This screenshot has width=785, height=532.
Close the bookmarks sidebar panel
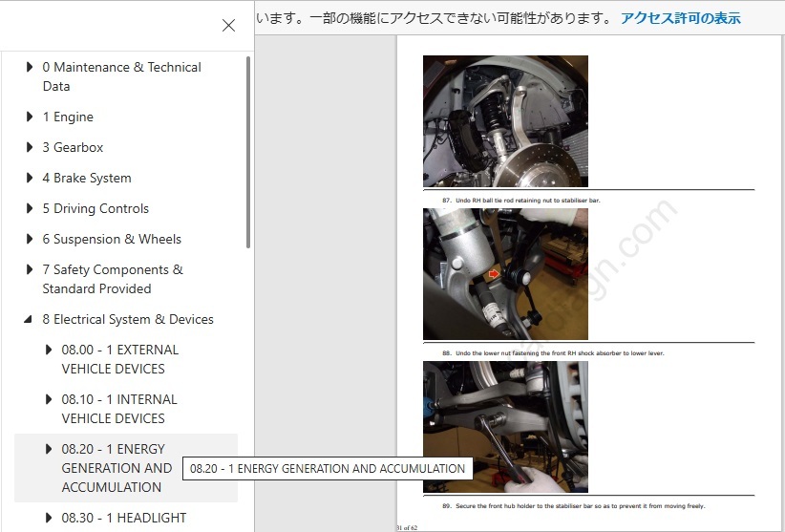[229, 25]
